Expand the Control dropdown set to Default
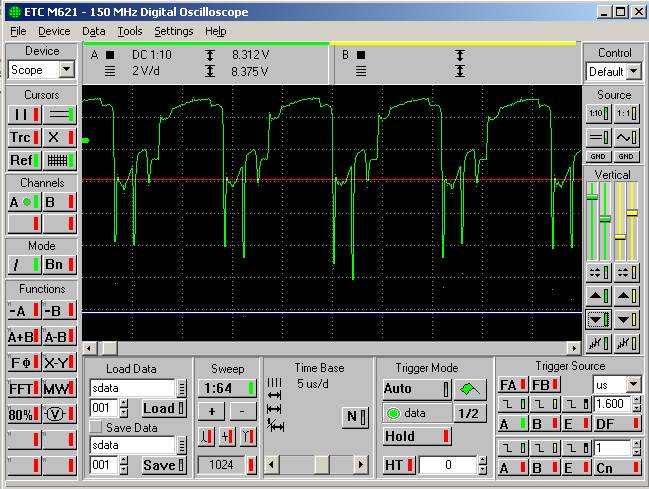The image size is (649, 489). click(x=633, y=72)
